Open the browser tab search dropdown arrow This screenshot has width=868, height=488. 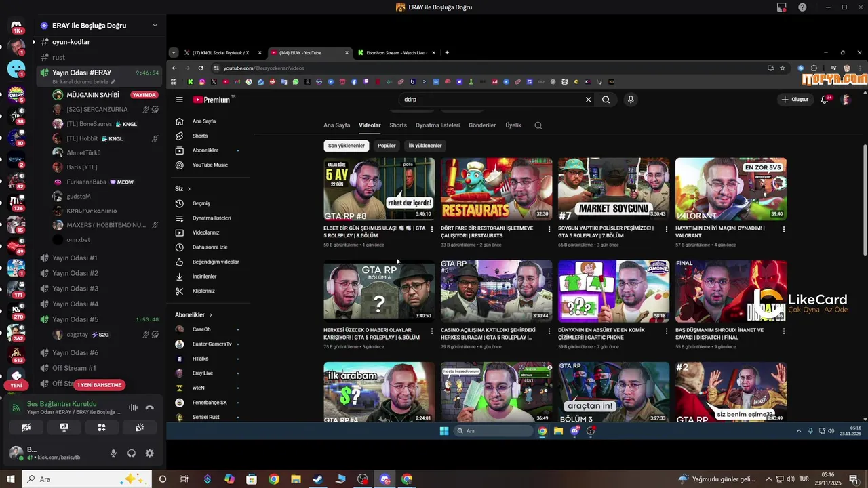[x=174, y=53]
